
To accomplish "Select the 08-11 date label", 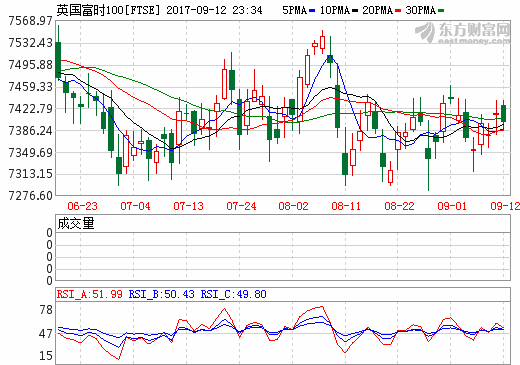I will point(346,206).
